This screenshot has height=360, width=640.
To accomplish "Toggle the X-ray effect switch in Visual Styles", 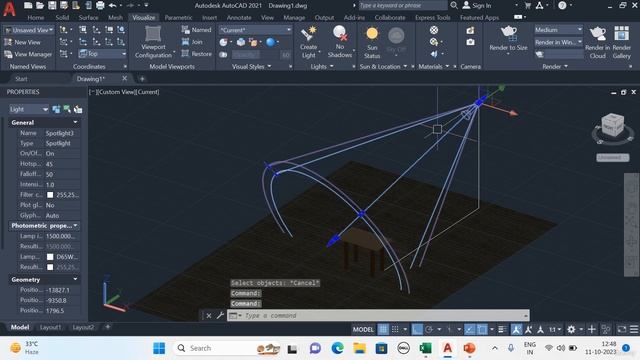I will [x=223, y=54].
